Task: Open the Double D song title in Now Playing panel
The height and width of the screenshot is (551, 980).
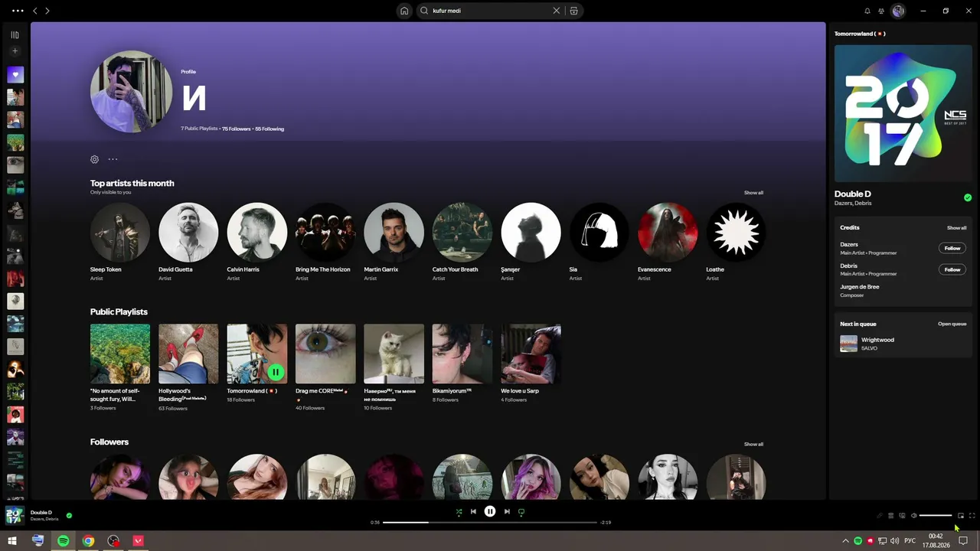Action: (853, 194)
